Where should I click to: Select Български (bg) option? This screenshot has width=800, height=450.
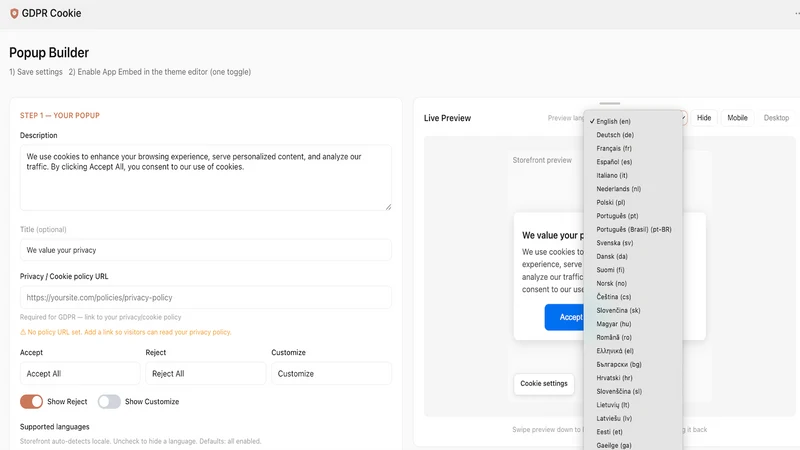[633, 364]
